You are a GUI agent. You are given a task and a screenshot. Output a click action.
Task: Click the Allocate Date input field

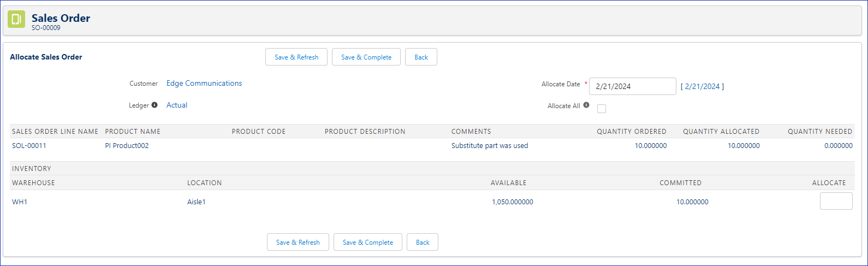tap(632, 86)
